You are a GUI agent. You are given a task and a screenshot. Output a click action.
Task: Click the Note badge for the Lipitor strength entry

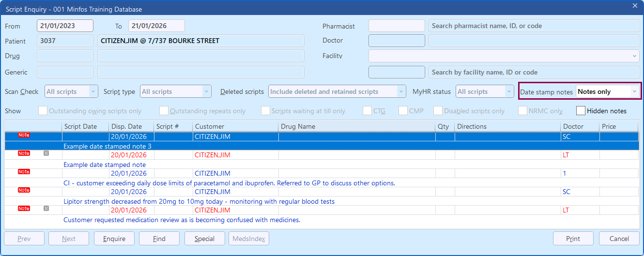pos(24,190)
